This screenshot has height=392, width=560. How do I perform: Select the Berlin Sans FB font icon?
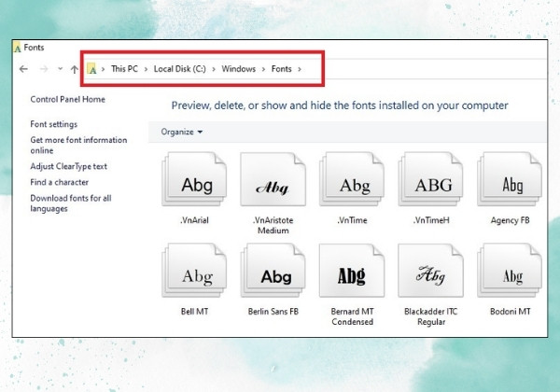(273, 271)
